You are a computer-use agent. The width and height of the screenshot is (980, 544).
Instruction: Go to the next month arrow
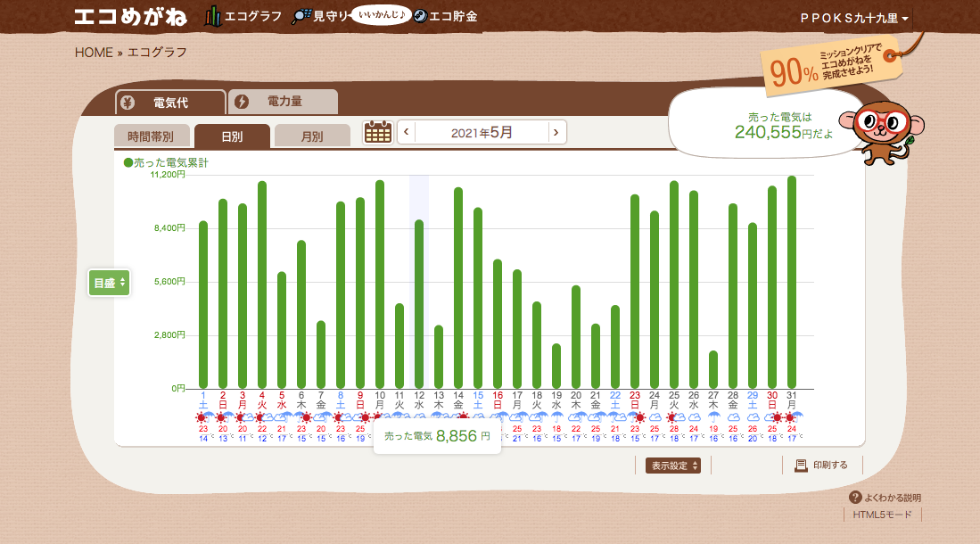pyautogui.click(x=556, y=132)
